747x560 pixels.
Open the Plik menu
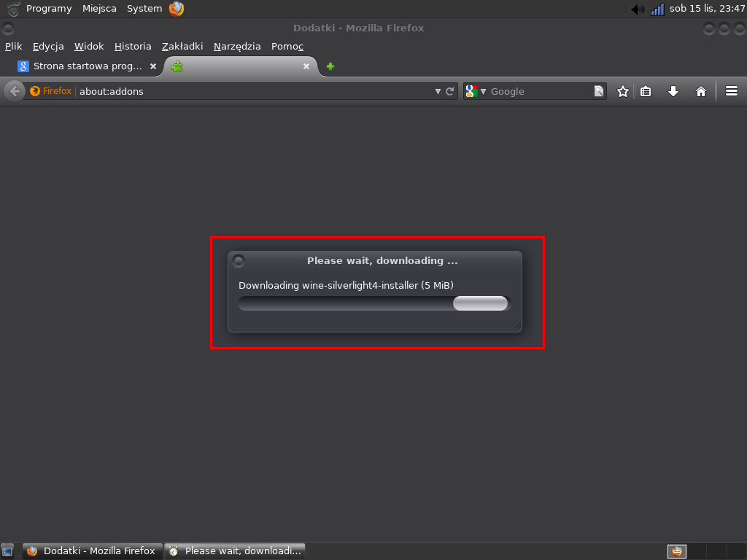point(13,46)
